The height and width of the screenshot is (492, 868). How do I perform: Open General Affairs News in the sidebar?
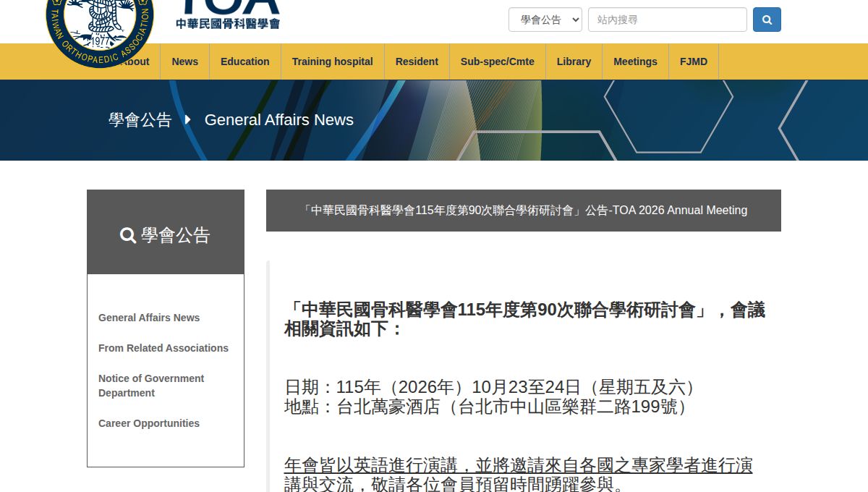[149, 318]
